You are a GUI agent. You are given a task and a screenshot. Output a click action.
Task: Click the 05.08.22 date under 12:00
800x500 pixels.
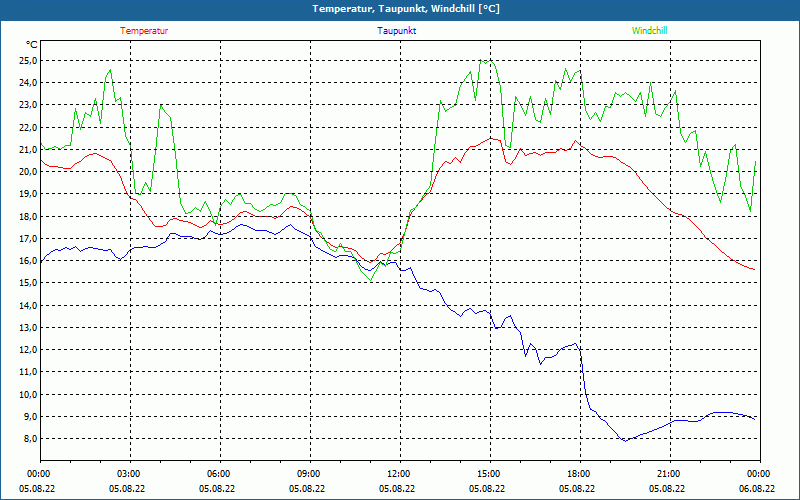(x=397, y=489)
